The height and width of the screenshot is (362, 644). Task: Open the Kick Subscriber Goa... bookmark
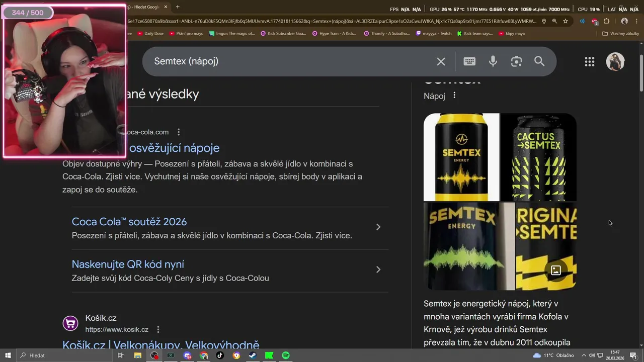(x=283, y=34)
